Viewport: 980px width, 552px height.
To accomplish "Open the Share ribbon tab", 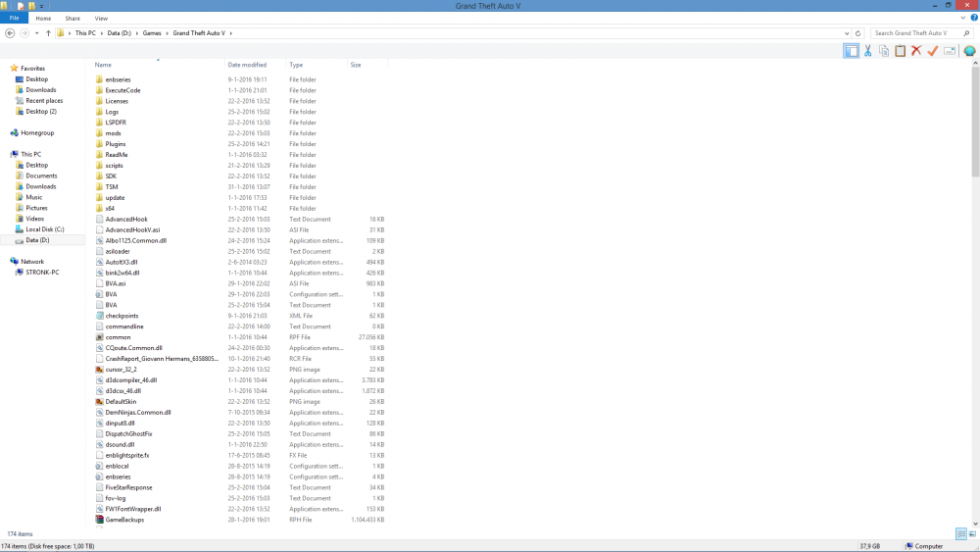I will (x=73, y=18).
